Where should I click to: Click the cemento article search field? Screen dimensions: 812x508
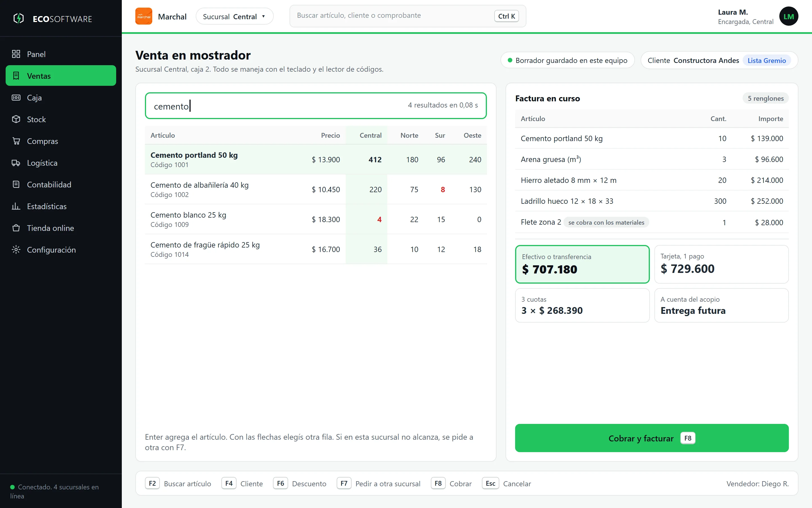(x=316, y=106)
